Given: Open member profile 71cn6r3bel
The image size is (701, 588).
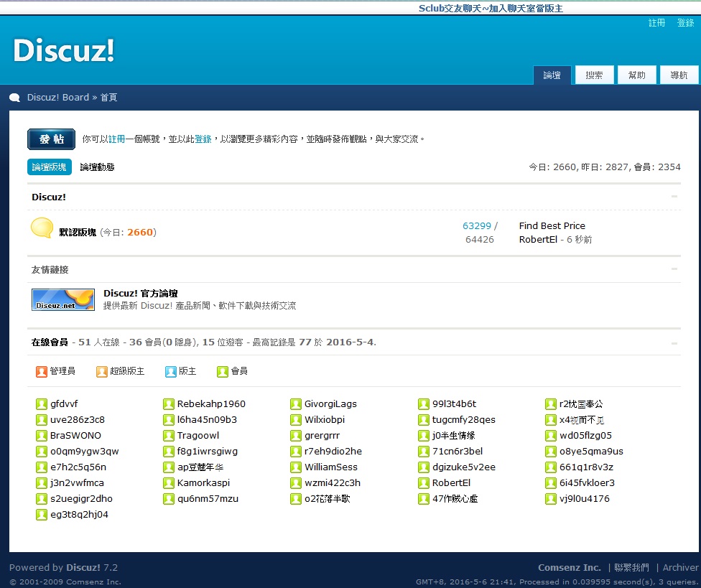Looking at the screenshot, I should [458, 452].
